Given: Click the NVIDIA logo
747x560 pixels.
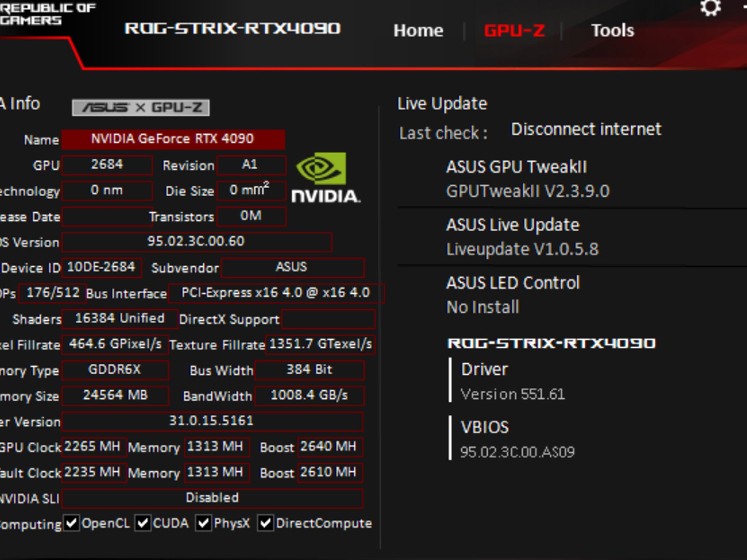Looking at the screenshot, I should pos(325,178).
